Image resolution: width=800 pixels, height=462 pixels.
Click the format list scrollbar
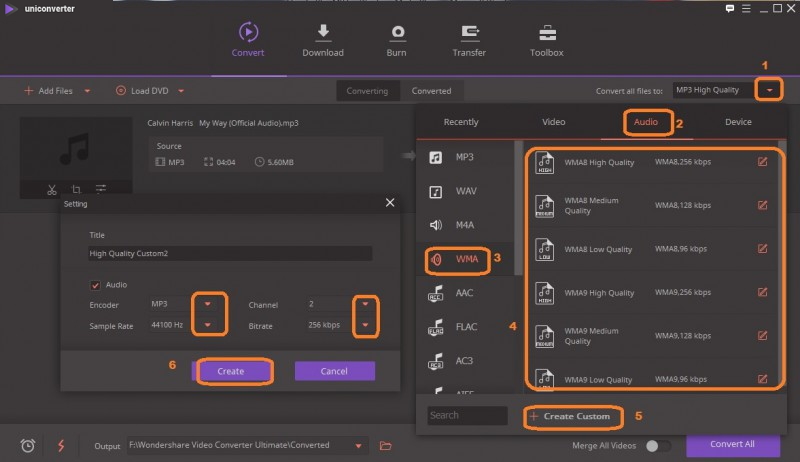pyautogui.click(x=518, y=209)
